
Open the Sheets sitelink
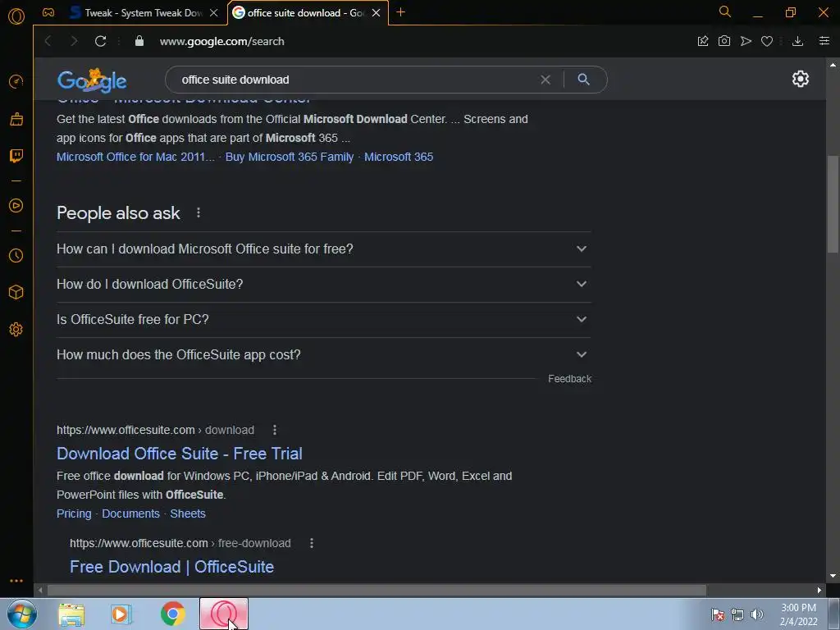click(188, 514)
